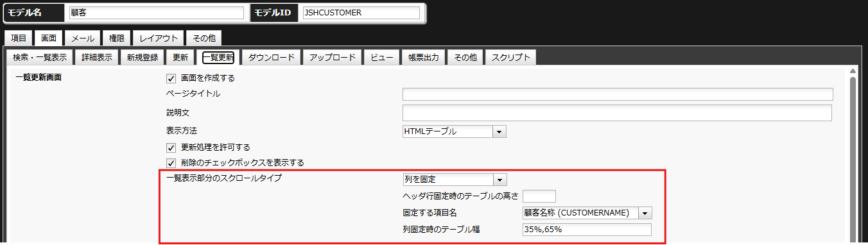Open the スクリプト sub-tab

click(511, 57)
